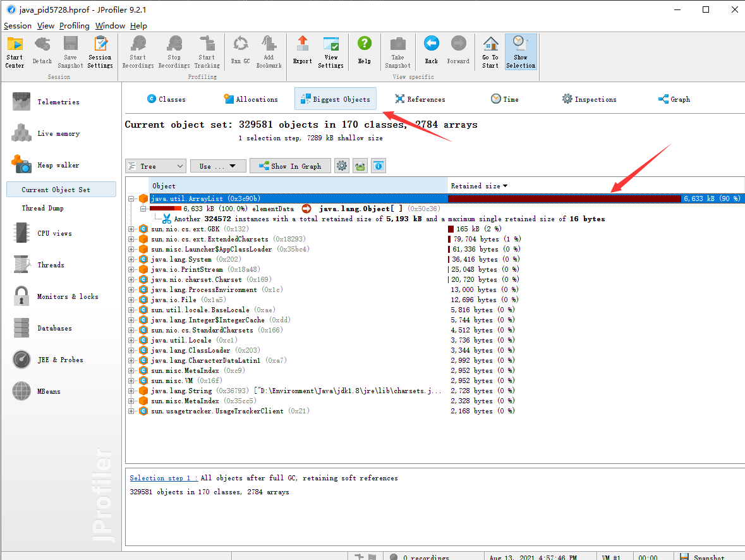Switch to the Allocations tab
Image resolution: width=745 pixels, height=560 pixels.
coord(251,99)
